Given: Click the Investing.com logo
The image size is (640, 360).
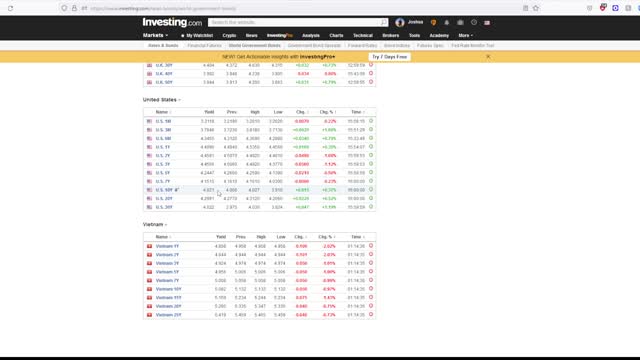Looking at the screenshot, I should [x=172, y=22].
